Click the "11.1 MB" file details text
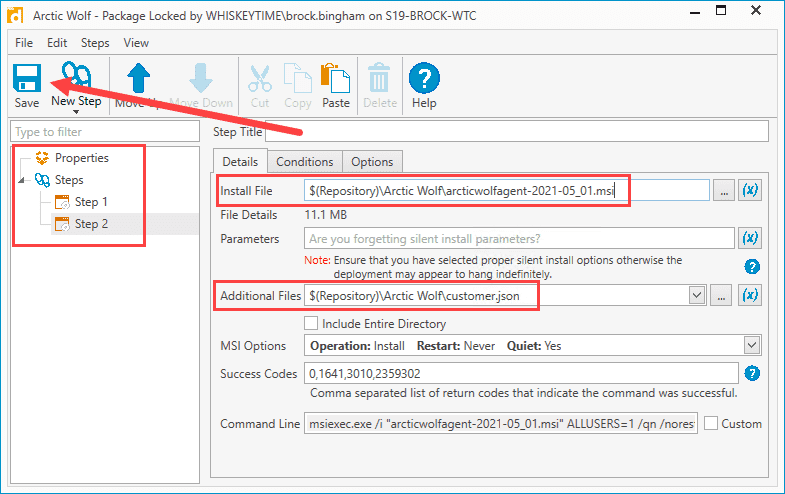 tap(325, 215)
